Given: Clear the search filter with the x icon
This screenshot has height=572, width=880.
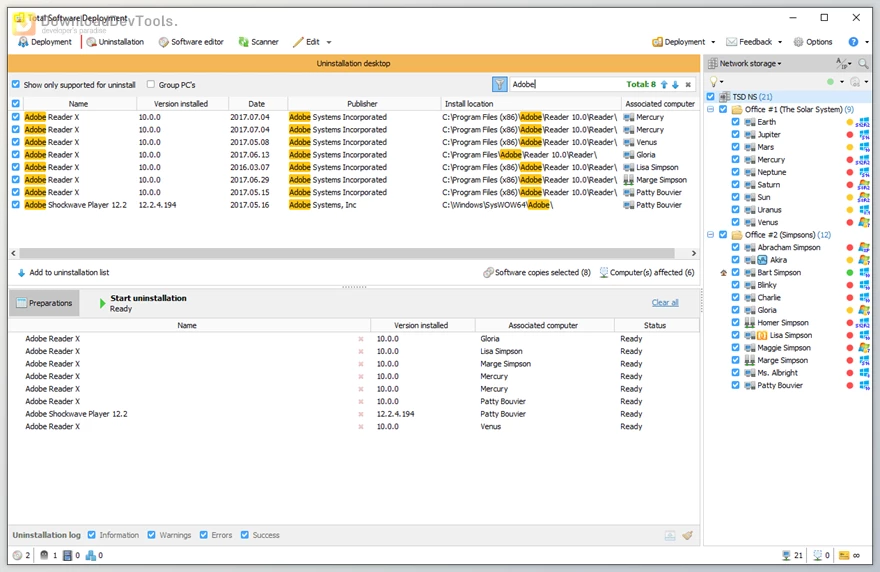Looking at the screenshot, I should click(688, 85).
